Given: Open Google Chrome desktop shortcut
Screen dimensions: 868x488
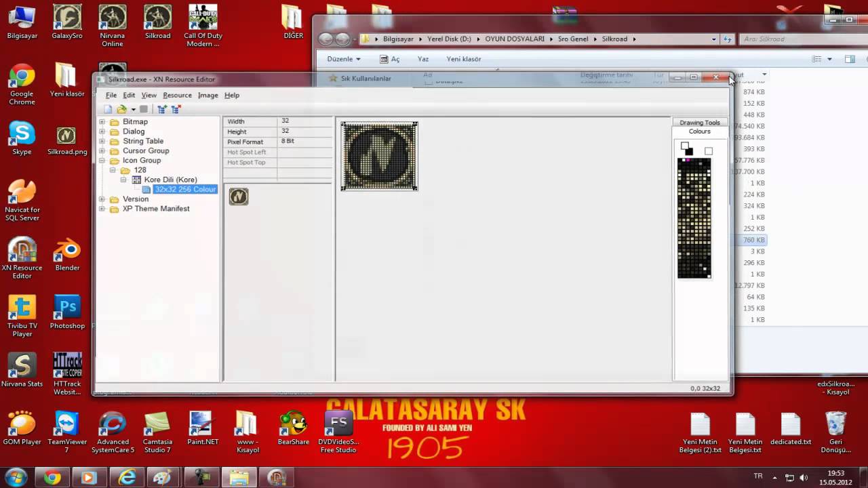Looking at the screenshot, I should point(22,85).
